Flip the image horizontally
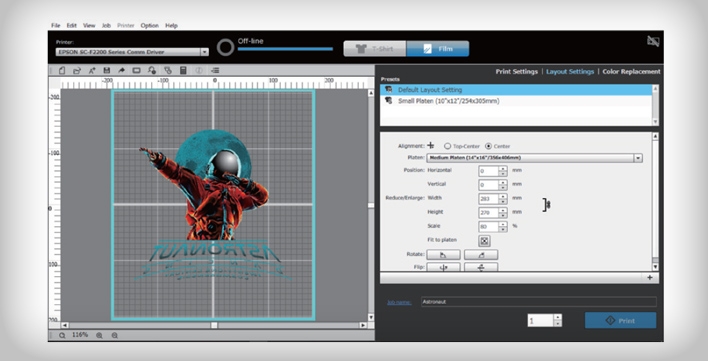708x361 pixels. point(443,267)
